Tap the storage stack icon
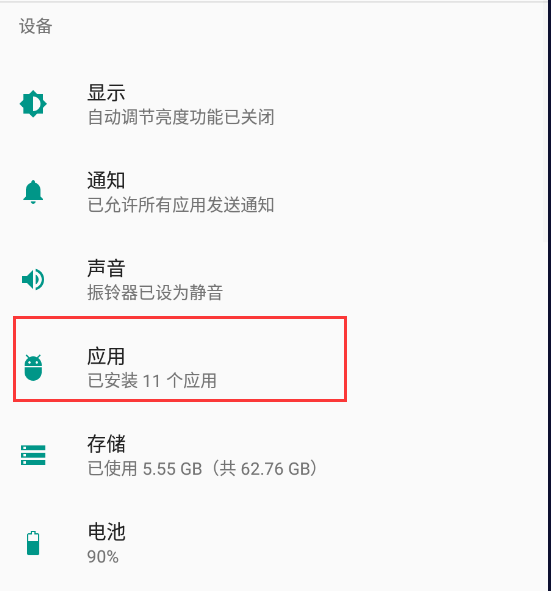 (33, 455)
